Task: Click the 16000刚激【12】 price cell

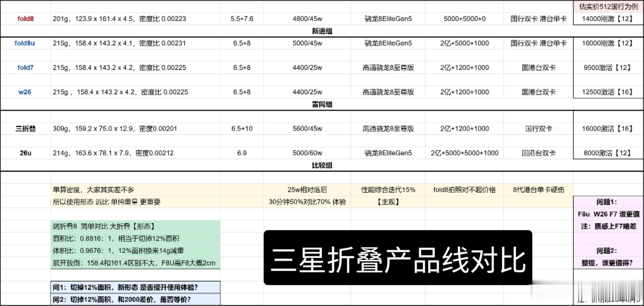Action: (608, 43)
